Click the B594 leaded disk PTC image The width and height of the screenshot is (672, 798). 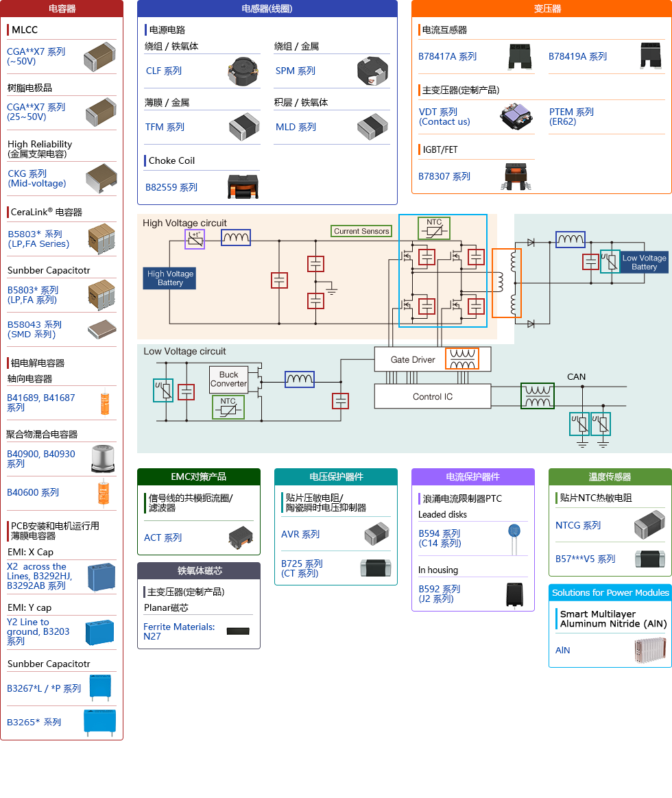(x=514, y=539)
